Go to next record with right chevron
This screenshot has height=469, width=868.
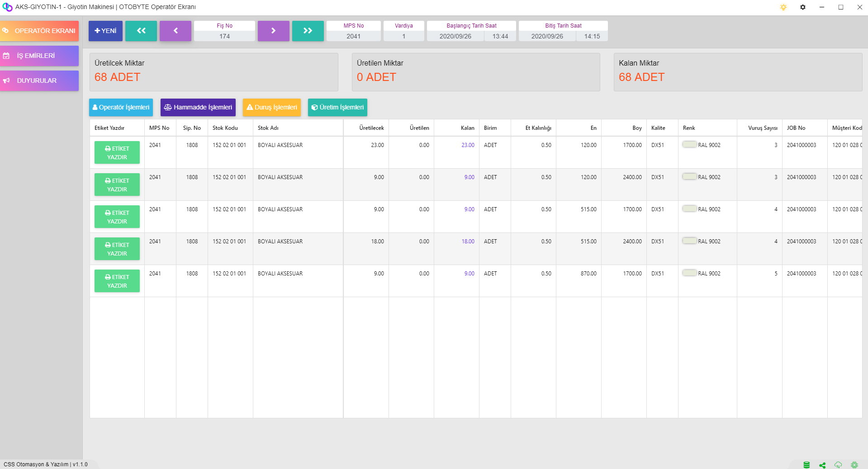click(273, 31)
